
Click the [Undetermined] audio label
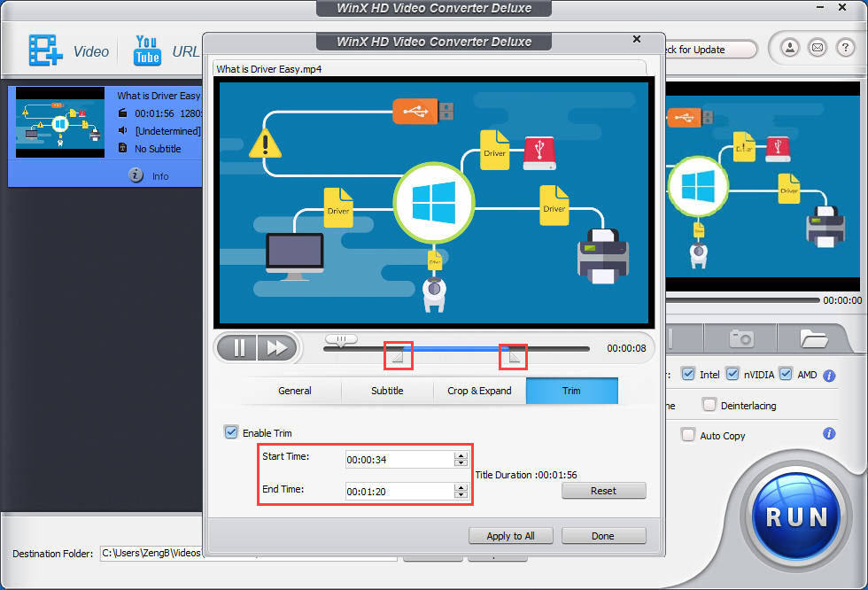167,130
